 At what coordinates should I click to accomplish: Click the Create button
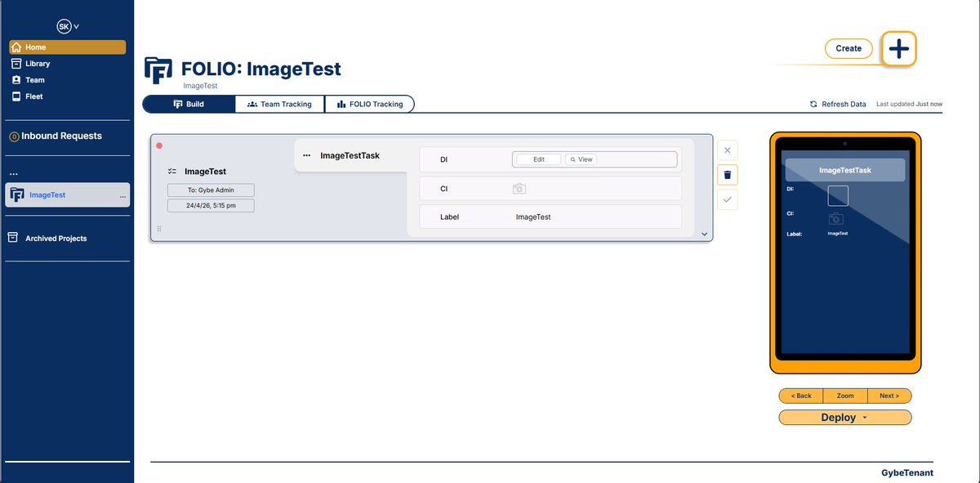849,48
